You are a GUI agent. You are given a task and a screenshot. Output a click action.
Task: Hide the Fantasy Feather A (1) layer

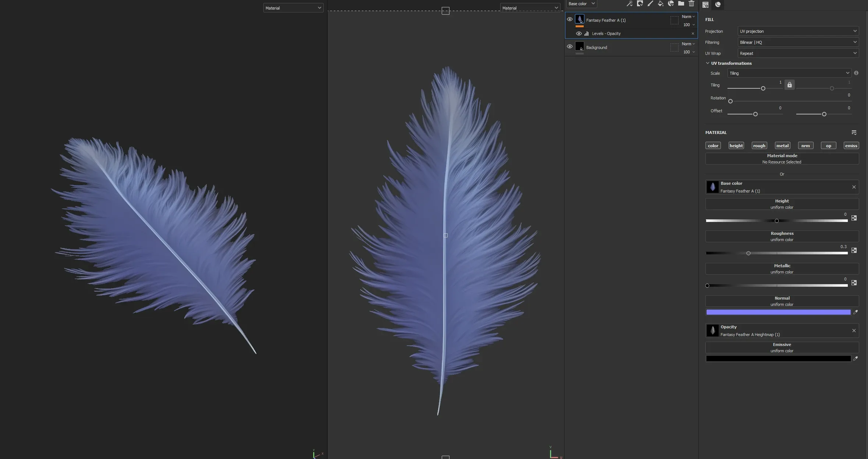(570, 19)
